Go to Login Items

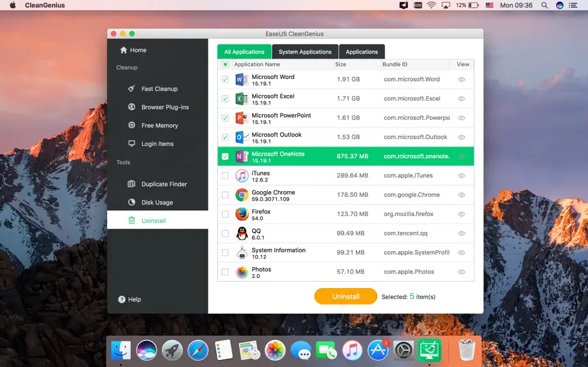click(158, 144)
